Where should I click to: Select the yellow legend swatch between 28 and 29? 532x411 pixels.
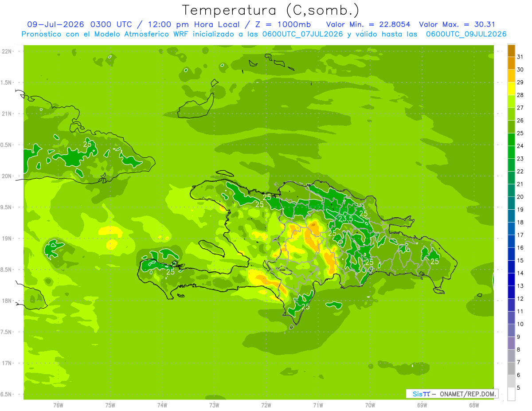tap(511, 89)
